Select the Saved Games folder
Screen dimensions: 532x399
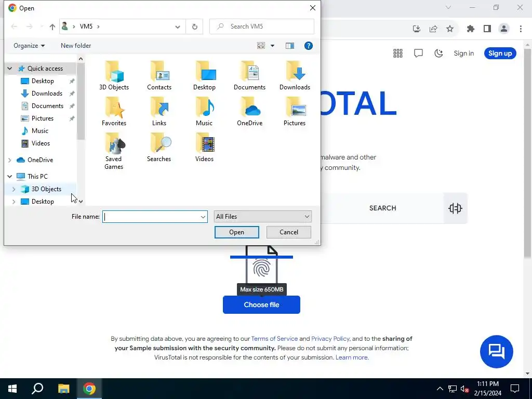(x=114, y=151)
